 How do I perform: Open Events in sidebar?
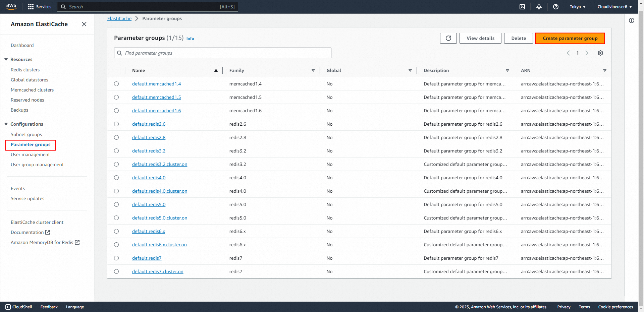click(x=18, y=188)
